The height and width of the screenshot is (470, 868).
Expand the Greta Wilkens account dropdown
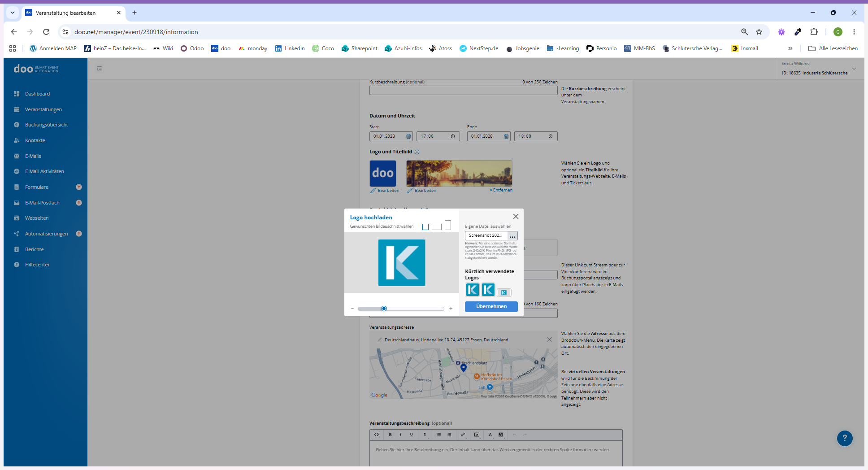pos(854,69)
